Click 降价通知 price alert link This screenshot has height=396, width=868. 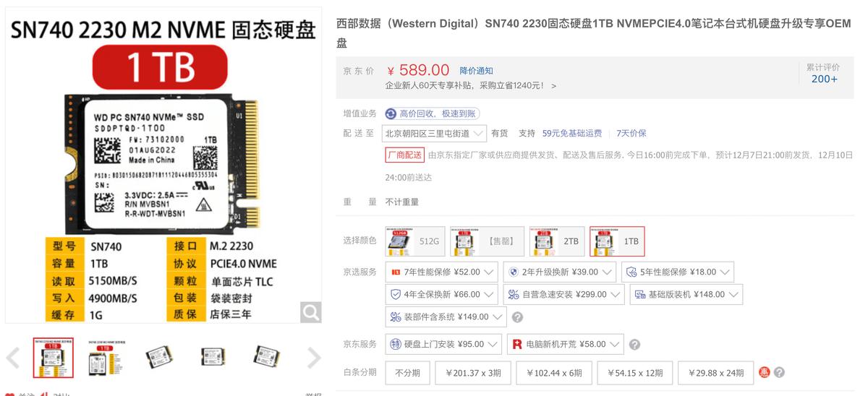pyautogui.click(x=476, y=71)
